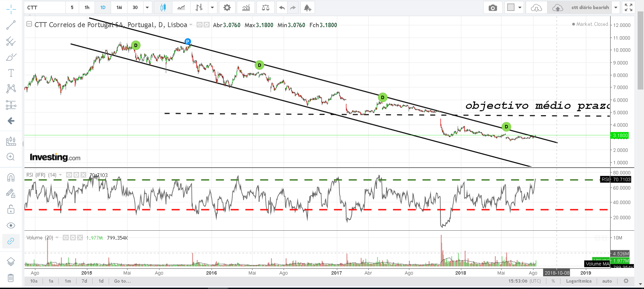This screenshot has width=644, height=289.
Task: Open compare symbols scales icon
Action: pos(265,7)
